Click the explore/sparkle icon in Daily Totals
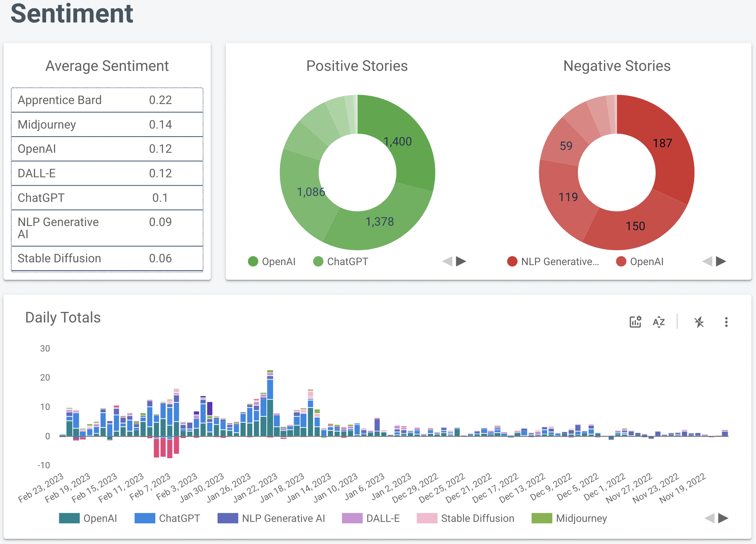This screenshot has width=756, height=544. pyautogui.click(x=699, y=322)
